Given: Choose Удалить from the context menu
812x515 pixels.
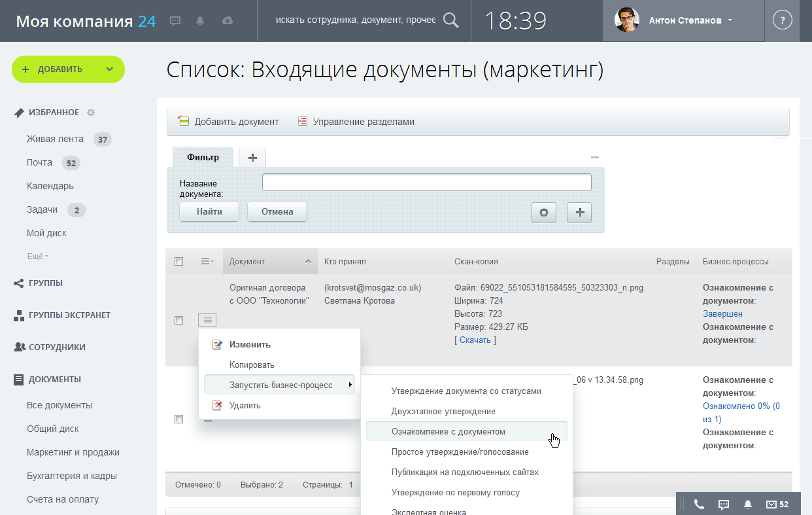Looking at the screenshot, I should (x=245, y=406).
